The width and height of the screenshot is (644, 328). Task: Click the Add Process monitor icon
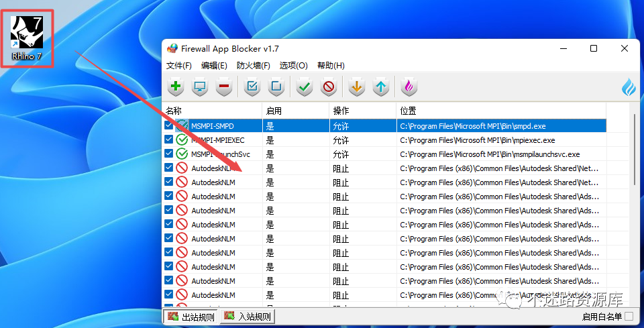pos(200,87)
